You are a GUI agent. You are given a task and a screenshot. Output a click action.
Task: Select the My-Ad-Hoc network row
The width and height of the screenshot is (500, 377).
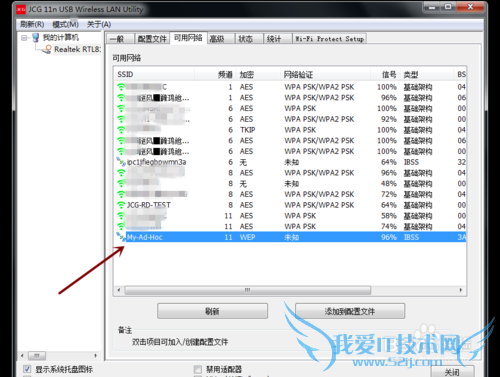[x=290, y=237]
